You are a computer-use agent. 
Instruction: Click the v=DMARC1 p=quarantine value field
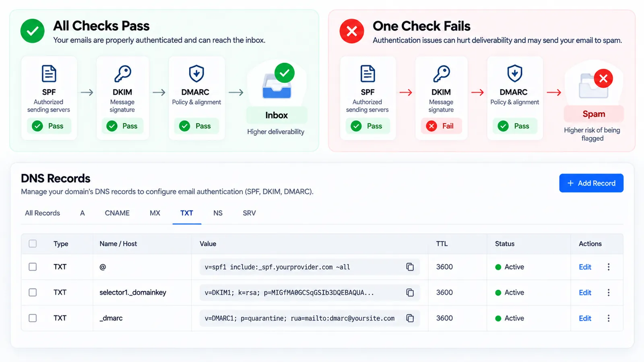click(x=310, y=318)
